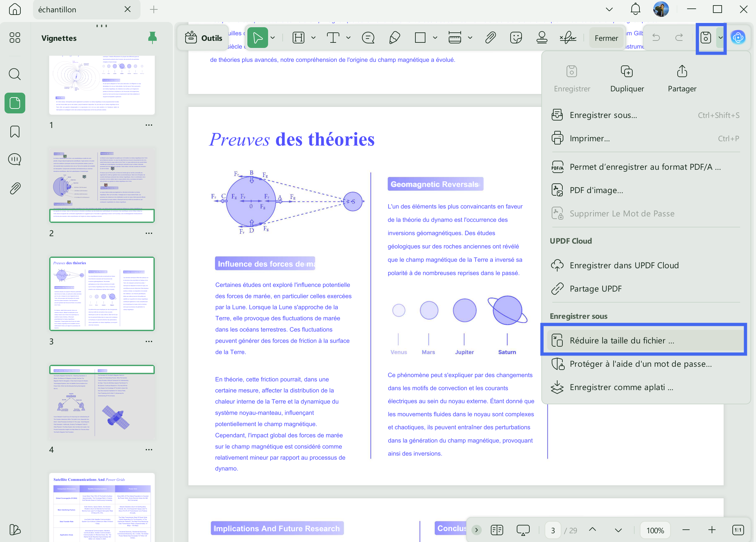Expand the shape tool options chevron
This screenshot has height=542, width=756.
click(x=435, y=38)
